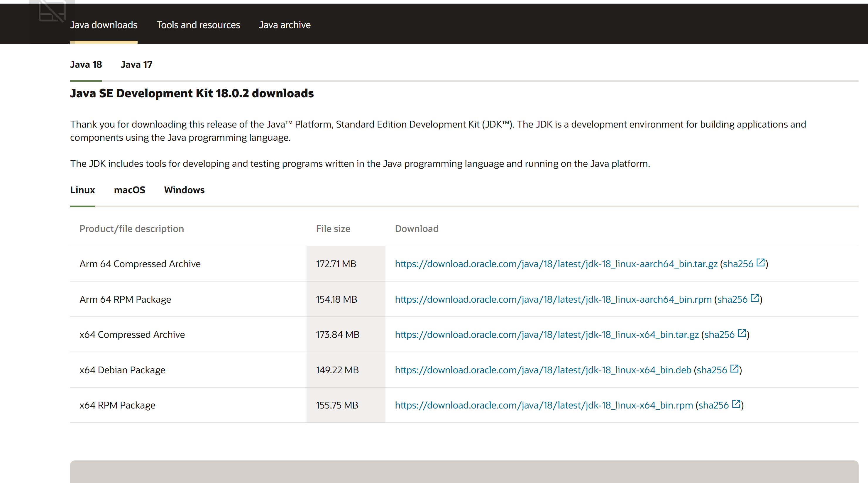868x483 pixels.
Task: Click the '155.75 MB' file size cell
Action: (x=346, y=405)
